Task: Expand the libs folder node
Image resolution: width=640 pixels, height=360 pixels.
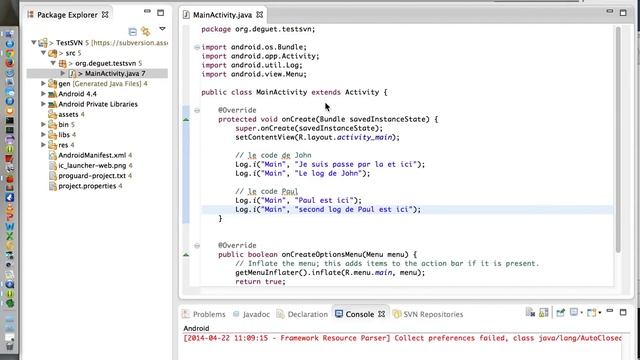Action: click(x=43, y=134)
